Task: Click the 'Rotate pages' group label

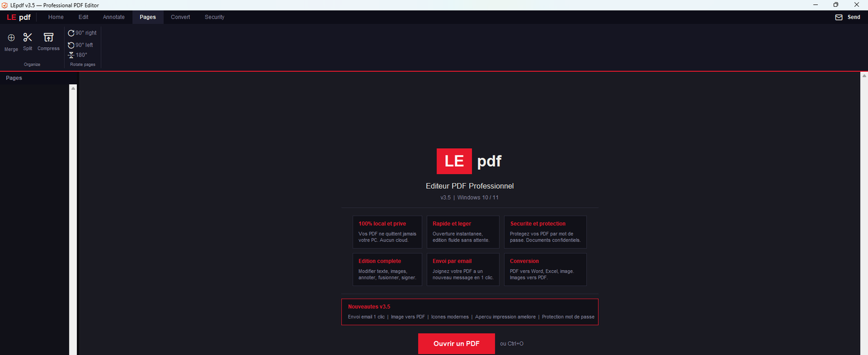Action: 82,64
